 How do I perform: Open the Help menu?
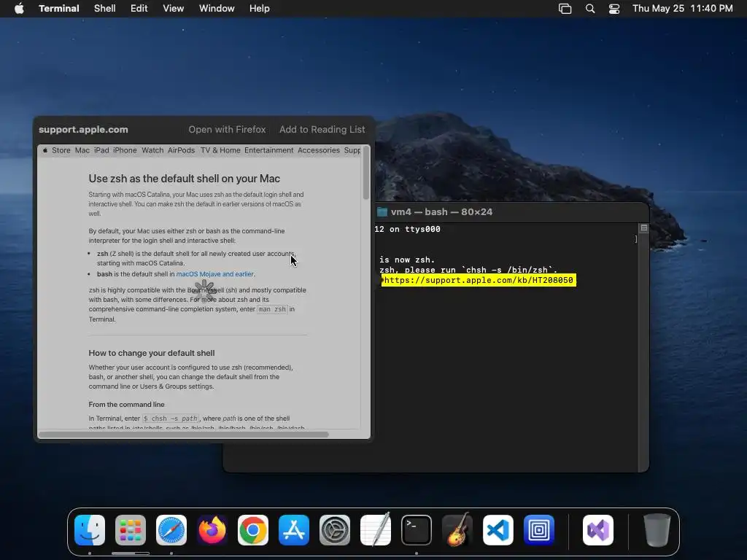(x=260, y=9)
